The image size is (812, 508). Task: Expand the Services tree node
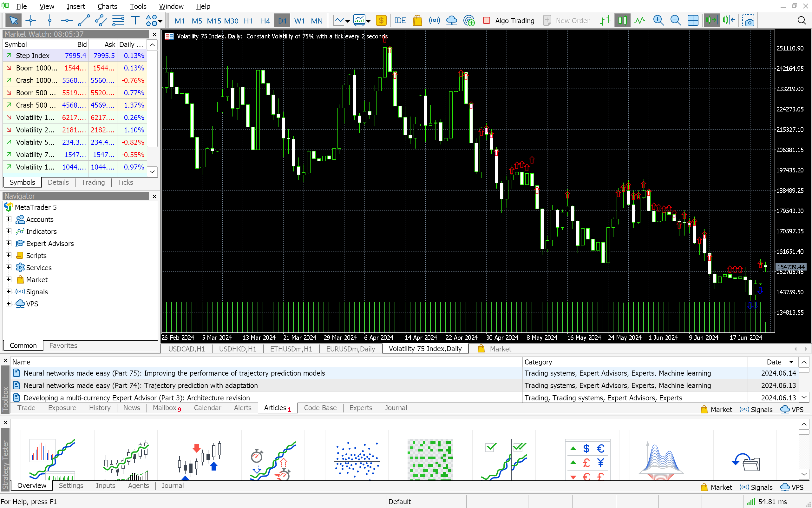[x=9, y=267]
